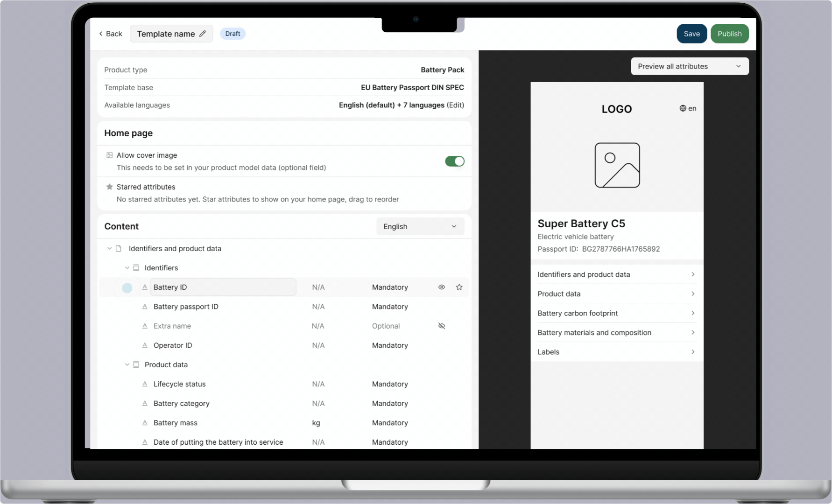Click the Back arrow icon
Viewport: 832px width, 504px height.
[x=101, y=34]
